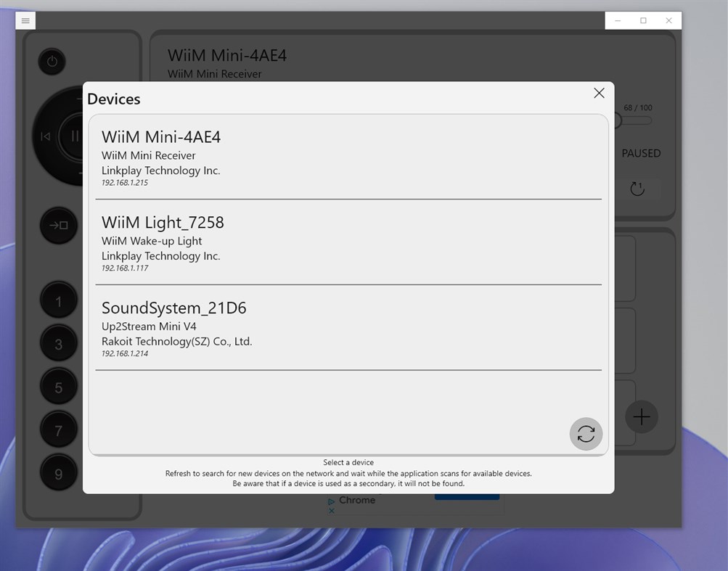Open the hamburger menu icon

pyautogui.click(x=25, y=20)
